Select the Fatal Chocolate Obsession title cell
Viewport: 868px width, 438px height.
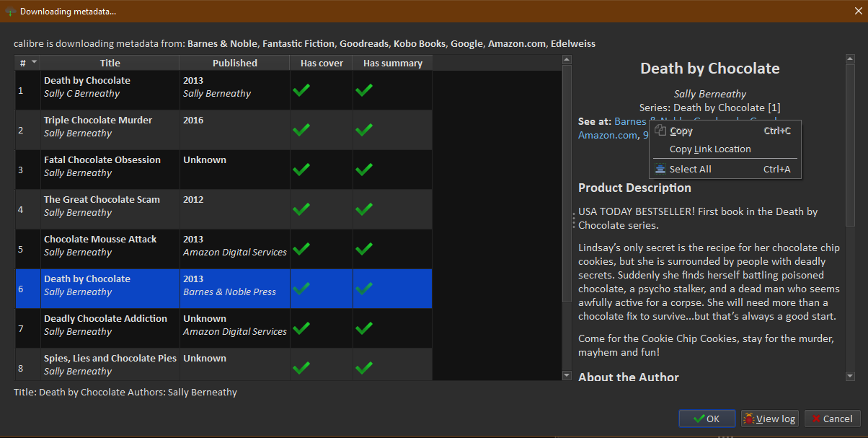click(110, 170)
